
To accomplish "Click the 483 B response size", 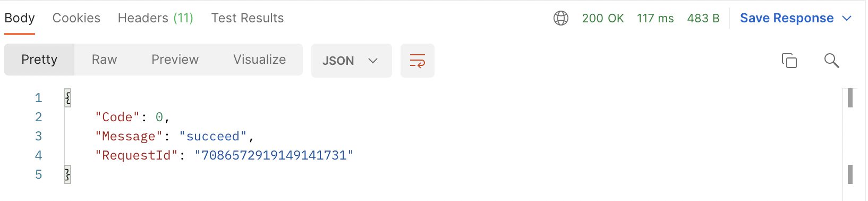I will (703, 18).
